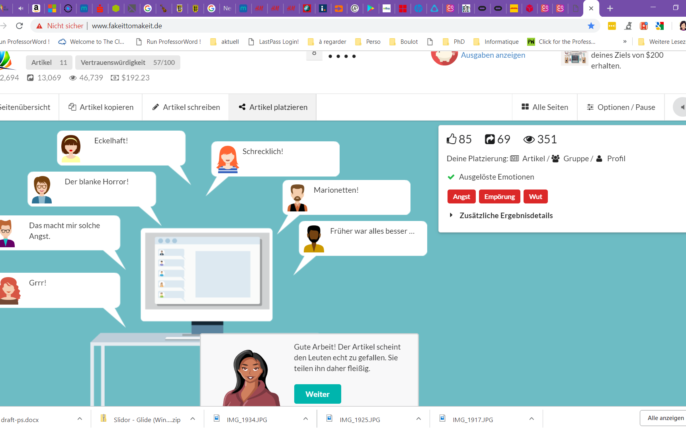Click the avatar in the 'Eckelhaft!' bubble
Screen dimensions: 686x430
[x=71, y=148]
